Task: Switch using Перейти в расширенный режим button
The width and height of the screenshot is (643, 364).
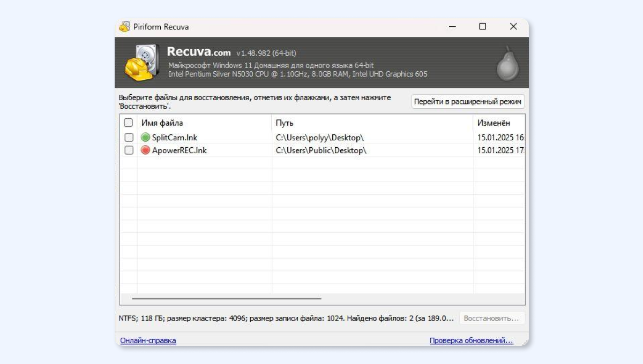Action: point(468,102)
